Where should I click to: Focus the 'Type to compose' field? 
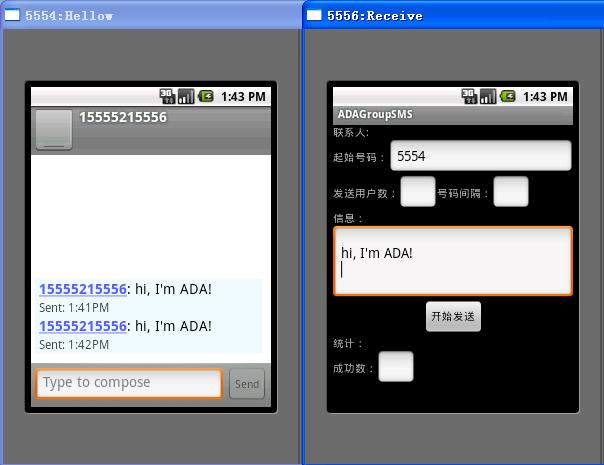click(x=129, y=383)
